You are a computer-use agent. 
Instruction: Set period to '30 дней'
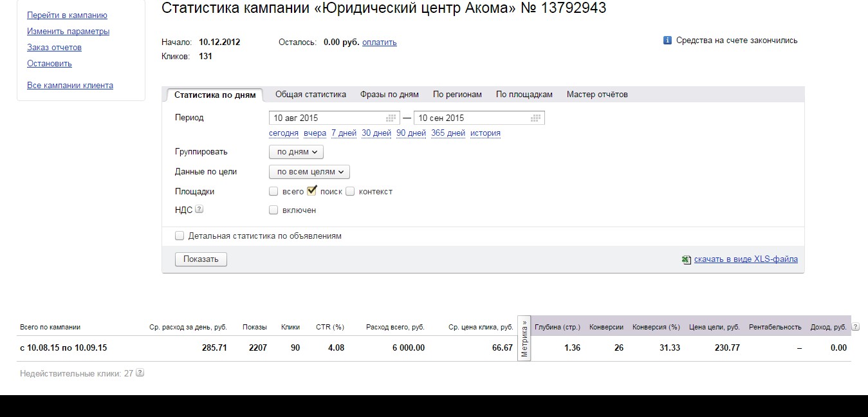pos(376,133)
